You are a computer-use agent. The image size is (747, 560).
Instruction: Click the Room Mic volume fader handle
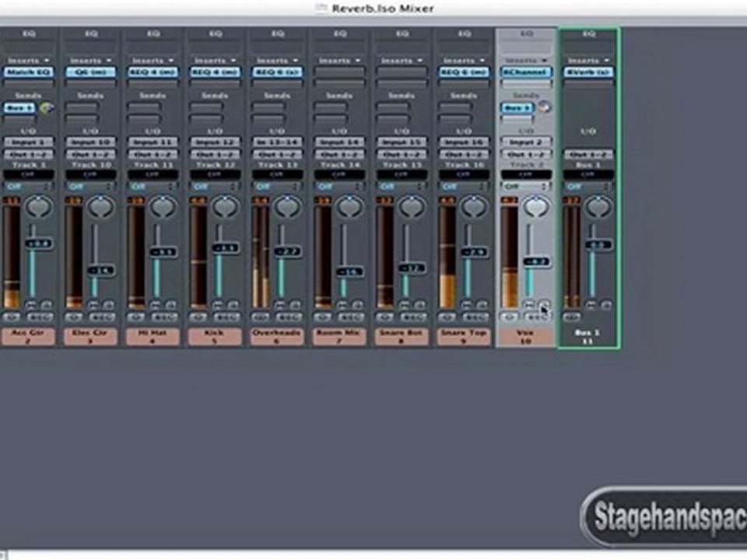[349, 272]
